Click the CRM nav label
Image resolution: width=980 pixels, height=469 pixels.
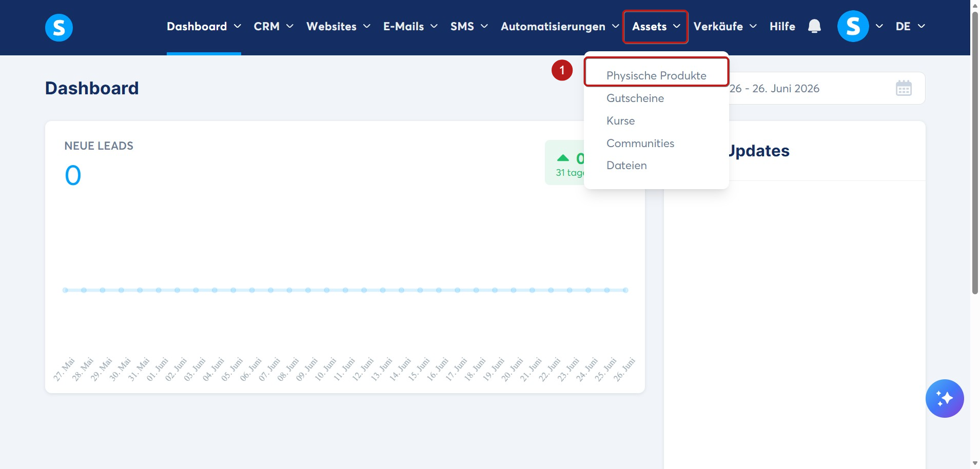click(266, 26)
